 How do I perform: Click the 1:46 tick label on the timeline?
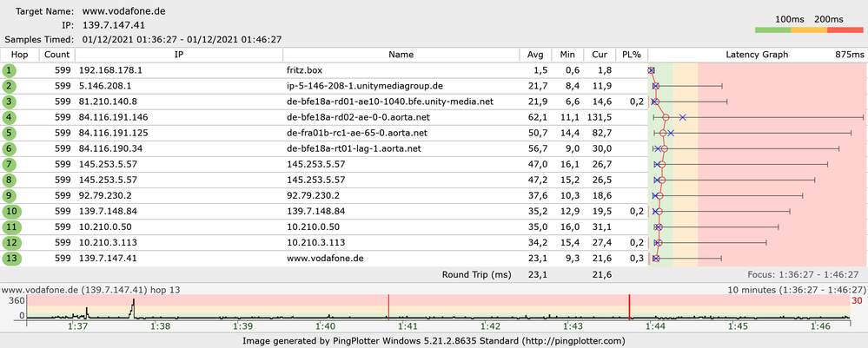(x=820, y=327)
